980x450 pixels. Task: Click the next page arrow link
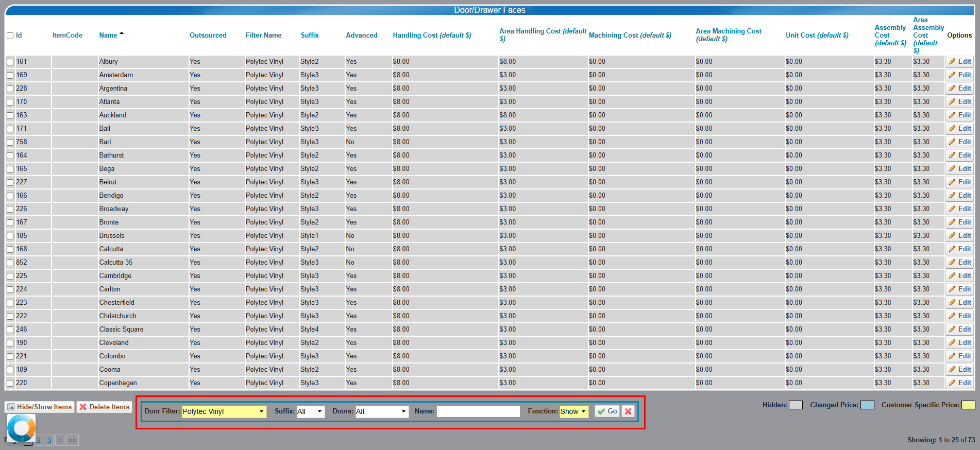(x=60, y=440)
